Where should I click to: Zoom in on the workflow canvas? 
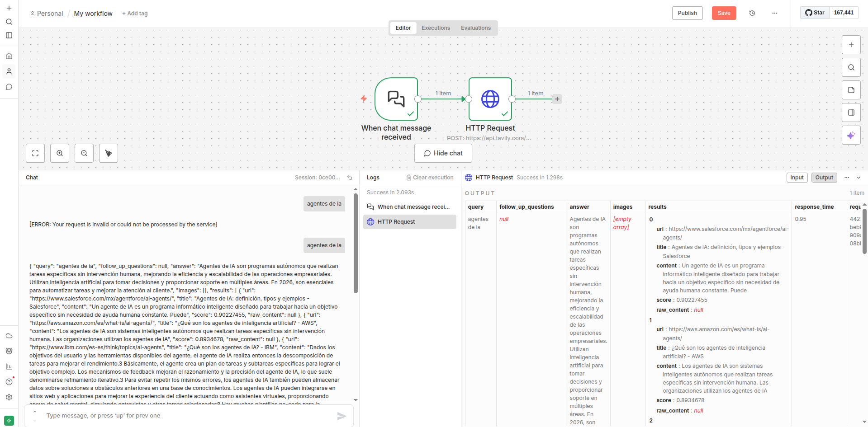coord(60,153)
